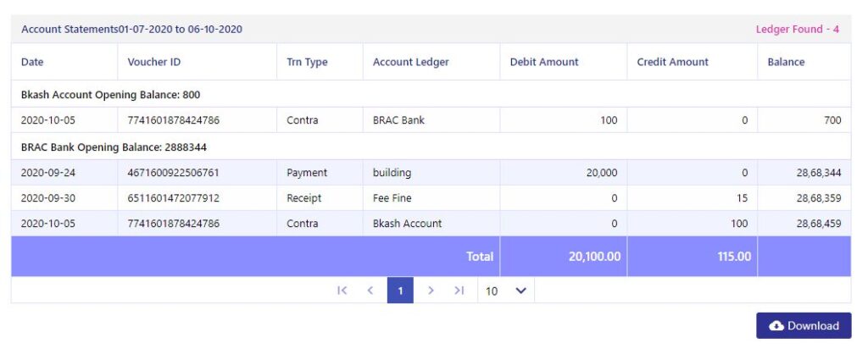This screenshot has height=360, width=868.
Task: Click the Account Ledger column header
Action: (411, 62)
